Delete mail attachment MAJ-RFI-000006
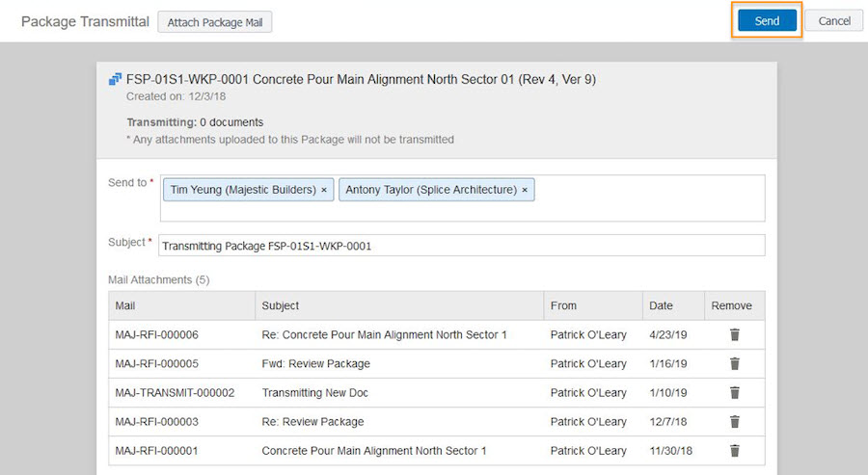The image size is (868, 475). 735,334
